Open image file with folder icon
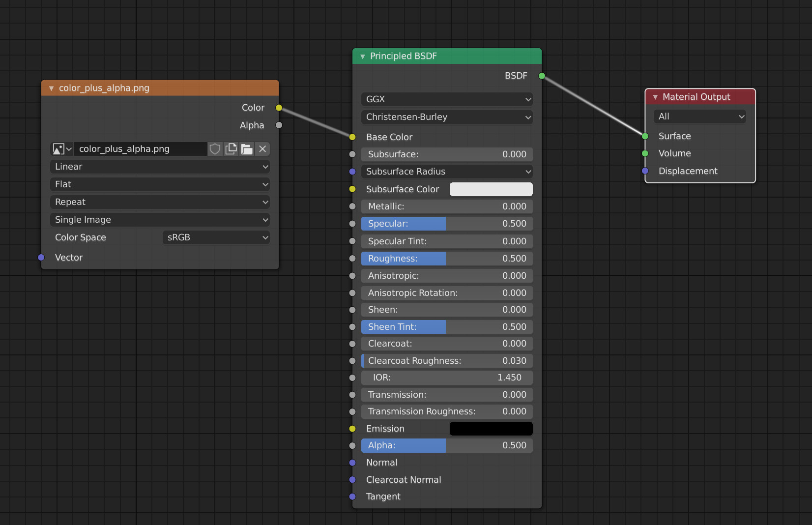Viewport: 812px width, 525px height. pyautogui.click(x=247, y=149)
